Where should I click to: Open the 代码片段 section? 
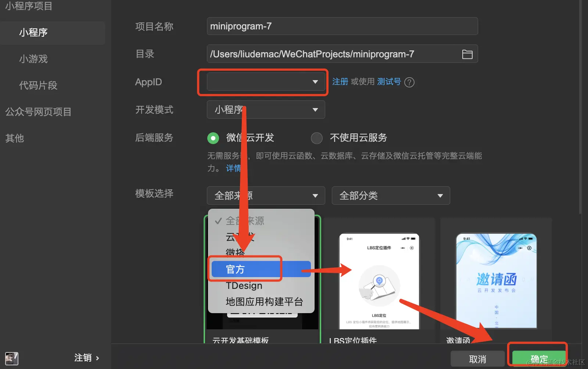pyautogui.click(x=38, y=85)
